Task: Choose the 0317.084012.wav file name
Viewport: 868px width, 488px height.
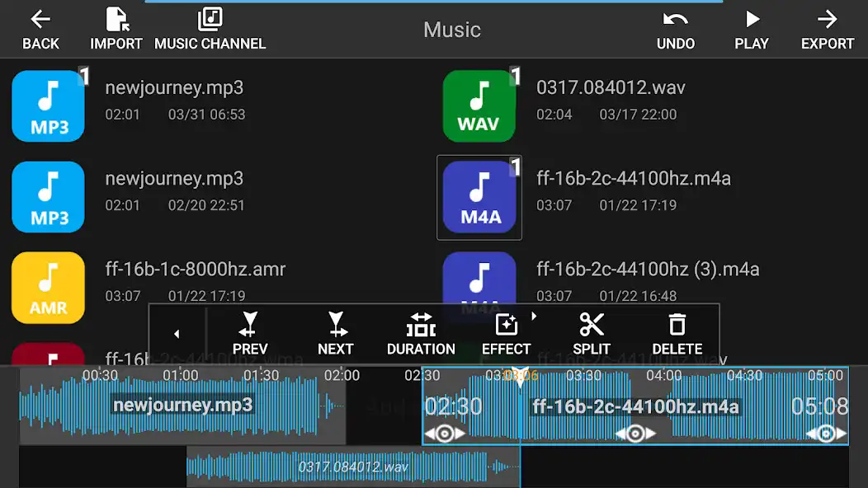Action: click(x=611, y=87)
